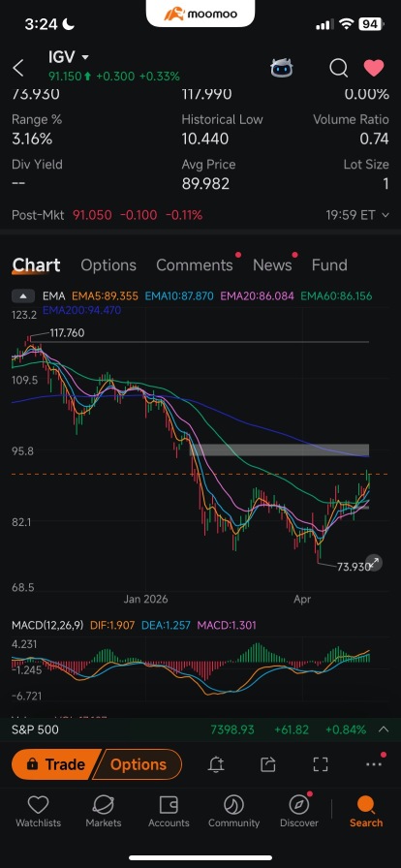
Task: Tap the Lot Size value 1
Action: point(386,184)
